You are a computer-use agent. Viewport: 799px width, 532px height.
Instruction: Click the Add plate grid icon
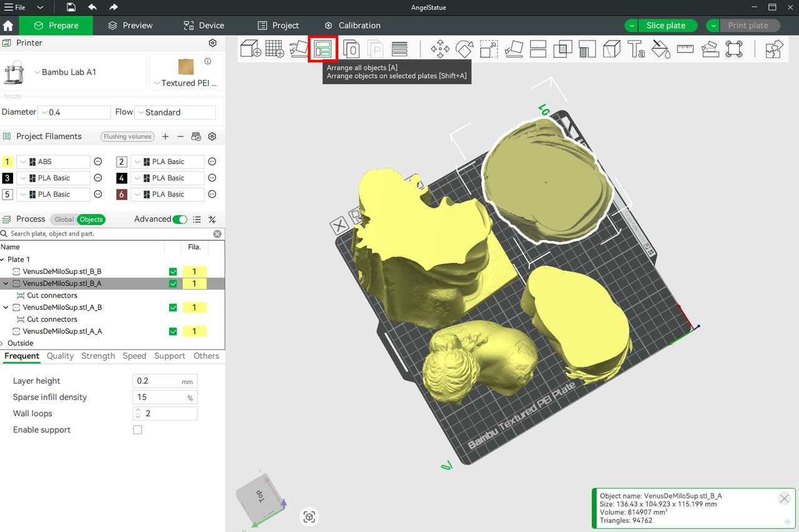275,49
